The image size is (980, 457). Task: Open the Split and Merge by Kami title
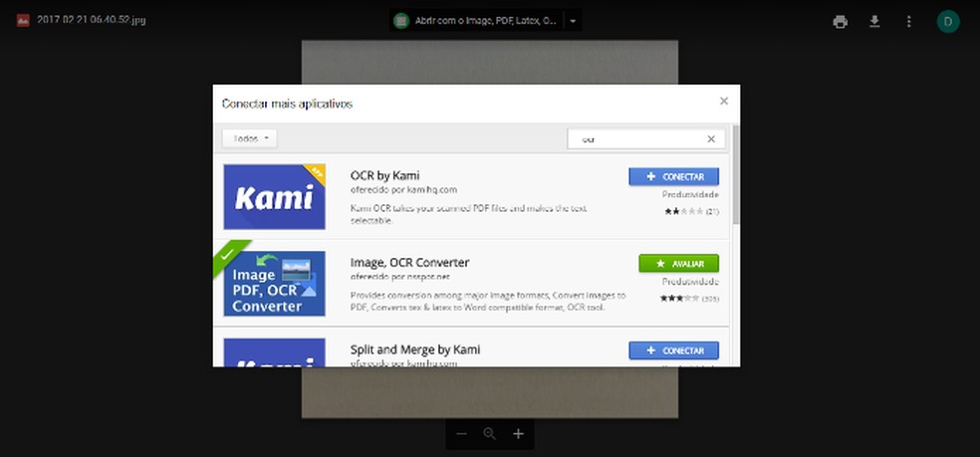(x=415, y=349)
